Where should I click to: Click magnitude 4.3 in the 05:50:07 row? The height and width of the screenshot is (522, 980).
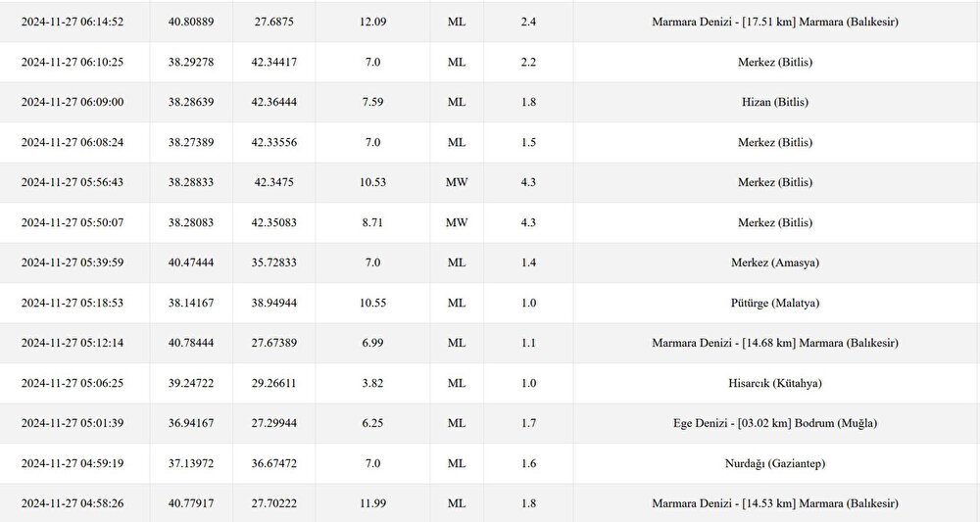point(528,222)
